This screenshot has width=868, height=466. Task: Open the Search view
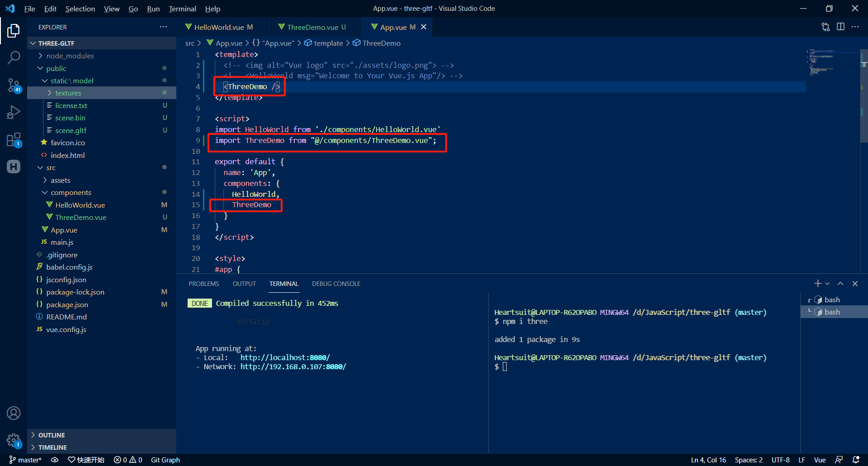[13, 58]
